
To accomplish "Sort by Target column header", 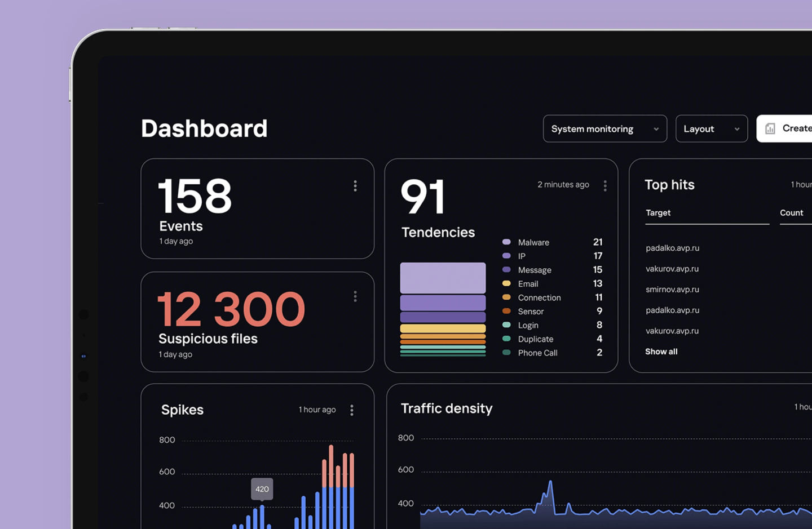I will [658, 213].
